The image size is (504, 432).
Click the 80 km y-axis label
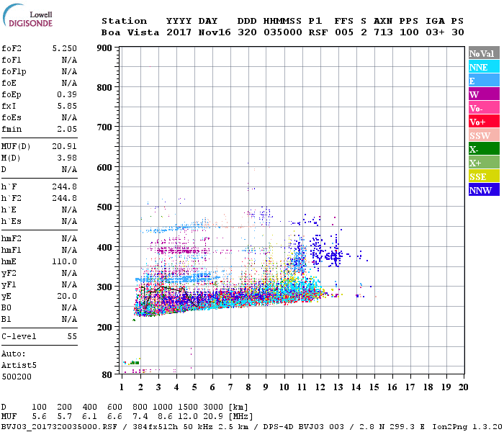107,375
